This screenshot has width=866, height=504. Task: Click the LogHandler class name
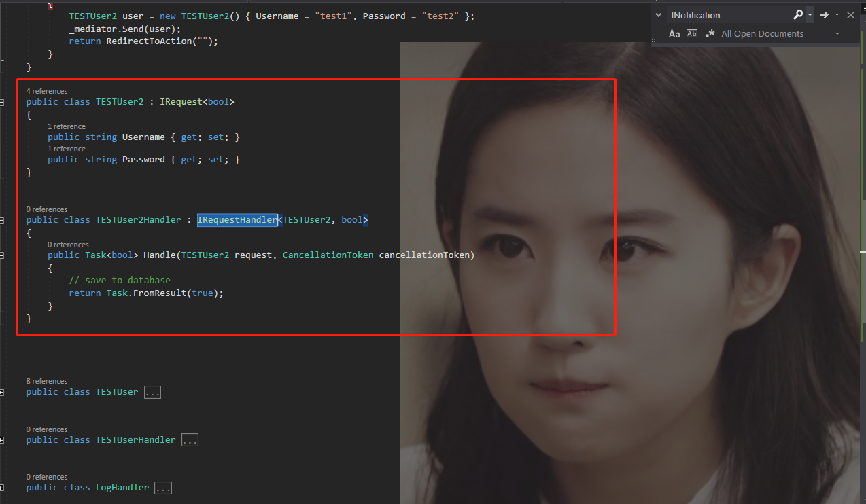(122, 488)
